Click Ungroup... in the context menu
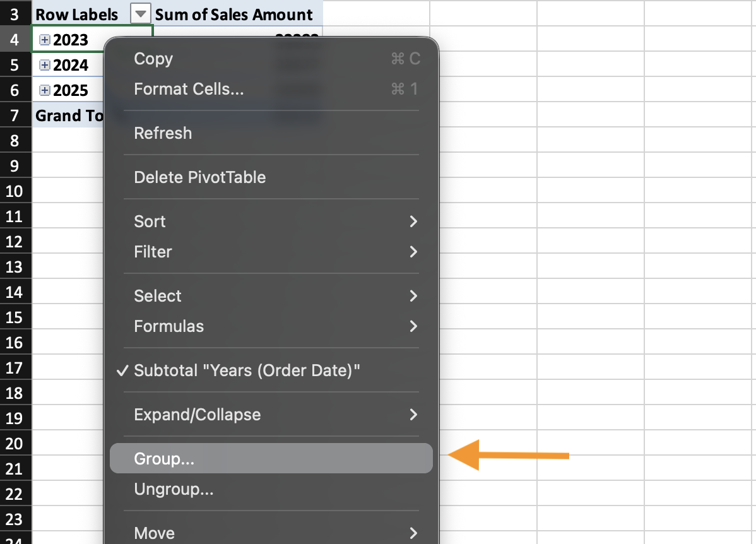The height and width of the screenshot is (544, 756). 174,489
